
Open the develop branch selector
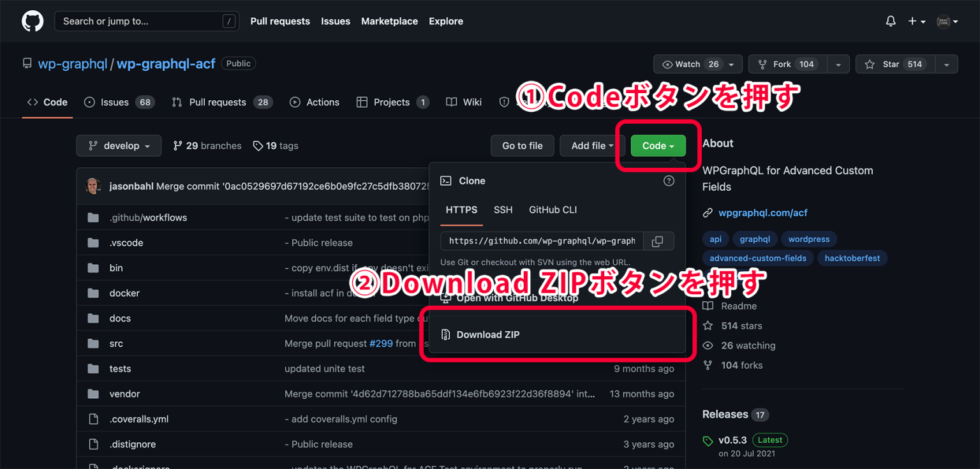pyautogui.click(x=119, y=145)
